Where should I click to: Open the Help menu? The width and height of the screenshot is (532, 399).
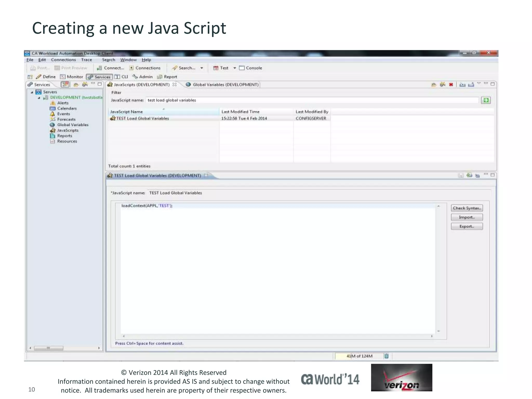coord(146,60)
